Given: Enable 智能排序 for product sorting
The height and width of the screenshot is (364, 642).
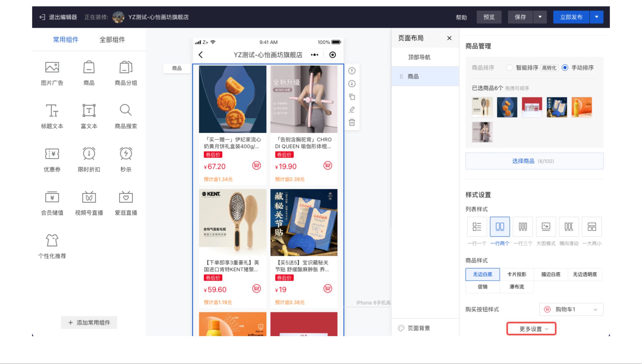Looking at the screenshot, I should point(510,68).
